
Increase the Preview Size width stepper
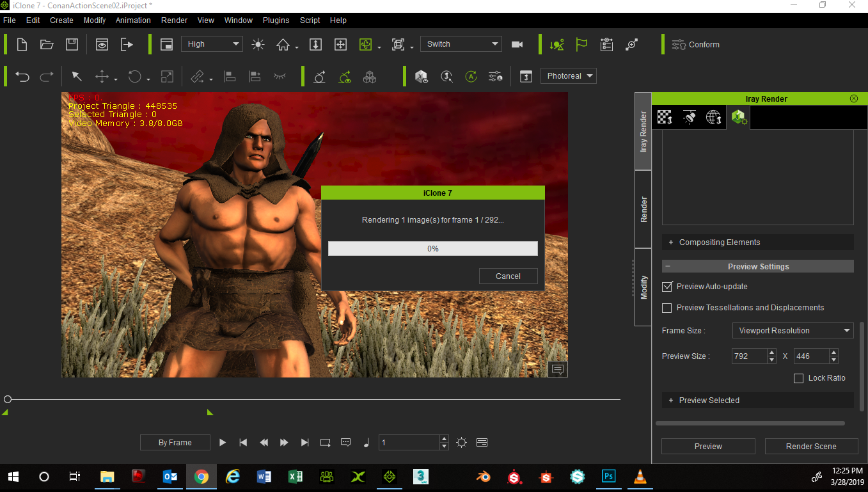click(771, 353)
